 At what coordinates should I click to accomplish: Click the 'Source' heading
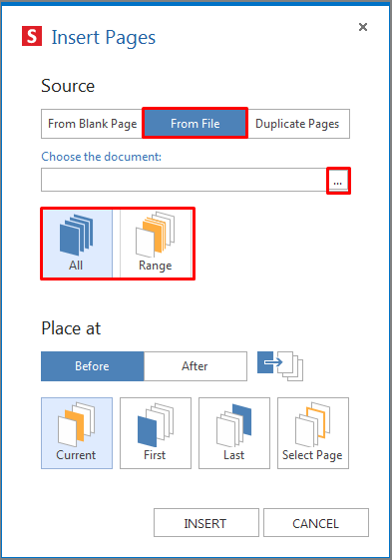pos(68,86)
